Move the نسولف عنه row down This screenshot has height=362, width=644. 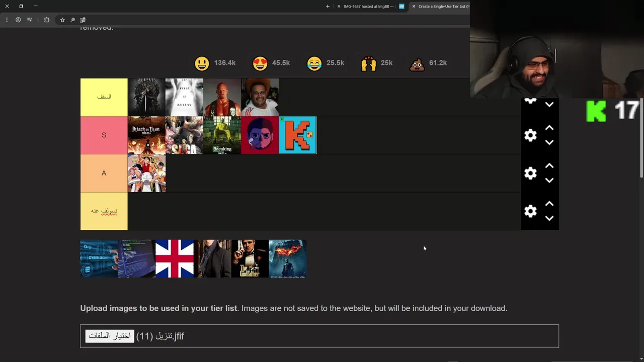click(549, 218)
